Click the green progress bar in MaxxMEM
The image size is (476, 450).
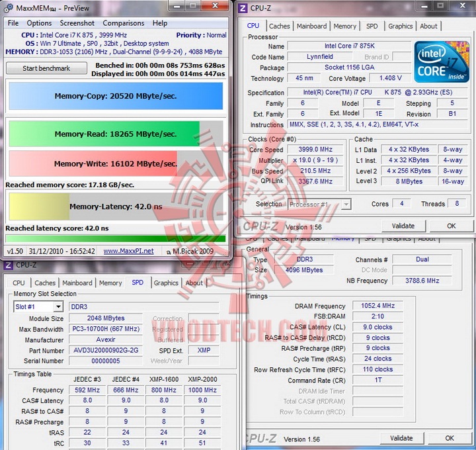[116, 238]
